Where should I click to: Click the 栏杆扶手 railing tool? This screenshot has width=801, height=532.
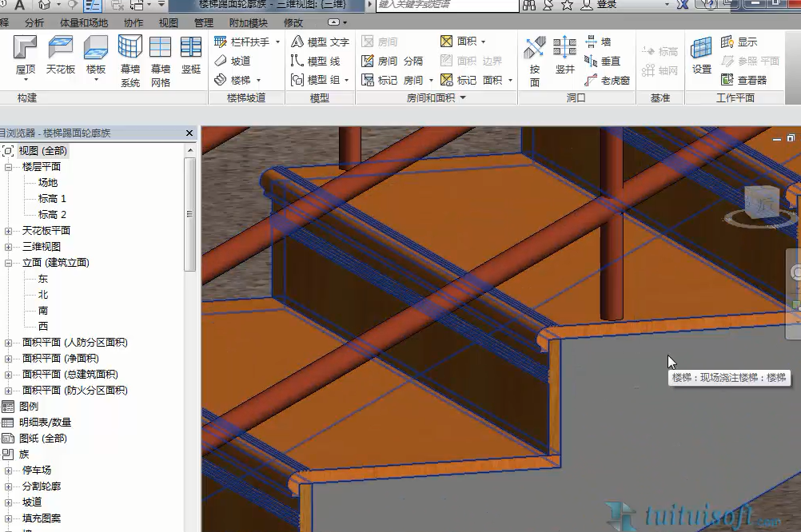[x=242, y=42]
